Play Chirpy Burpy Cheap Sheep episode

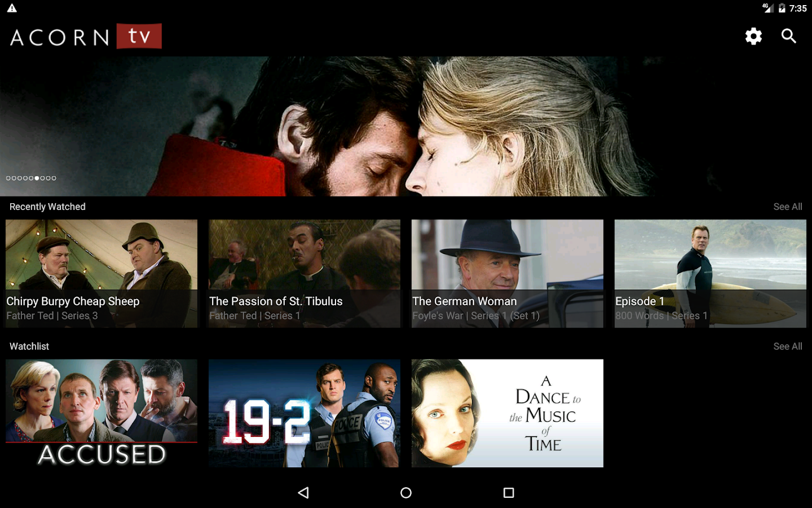101,273
